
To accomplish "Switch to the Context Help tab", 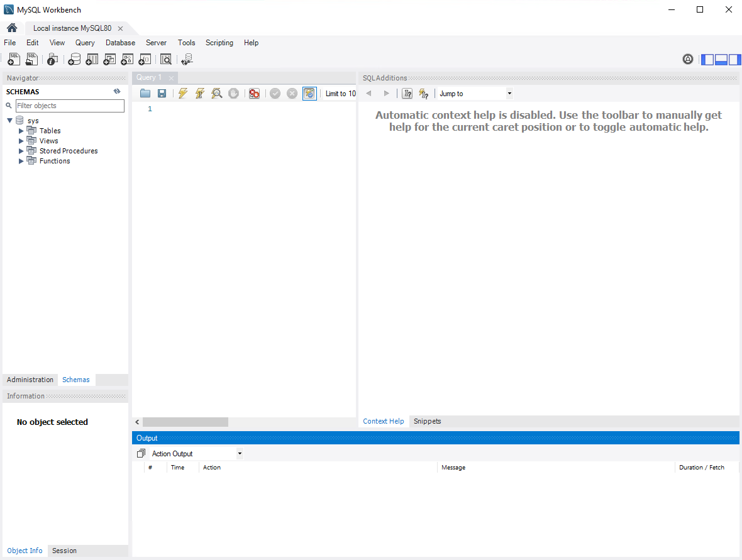I will point(384,422).
